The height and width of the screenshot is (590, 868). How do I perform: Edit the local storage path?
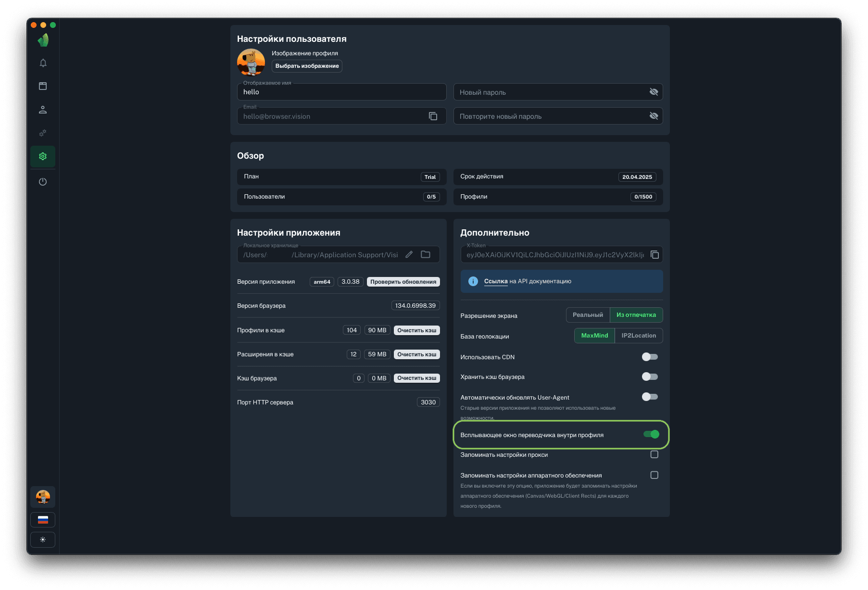[409, 255]
